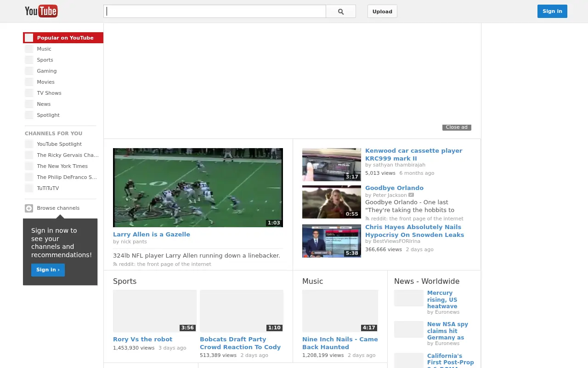Open uploader 'nick pants' channel link
Image resolution: width=588 pixels, height=368 pixels.
click(134, 242)
